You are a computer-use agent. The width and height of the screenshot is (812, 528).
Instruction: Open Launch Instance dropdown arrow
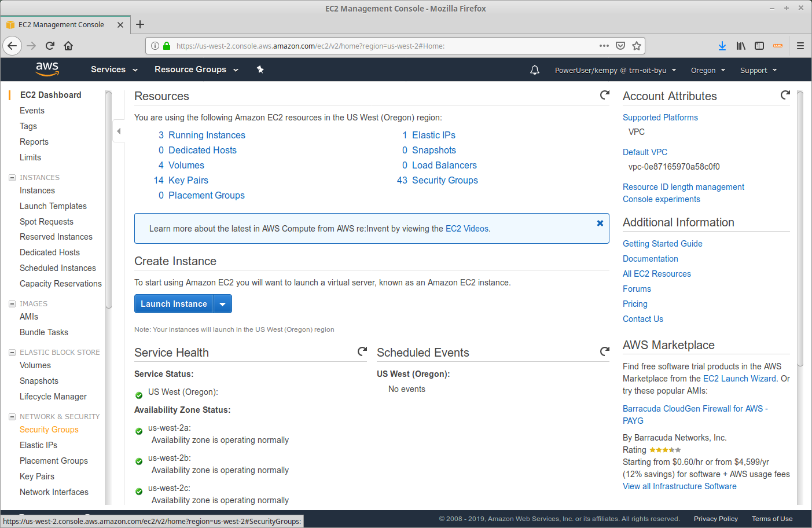[x=223, y=304]
